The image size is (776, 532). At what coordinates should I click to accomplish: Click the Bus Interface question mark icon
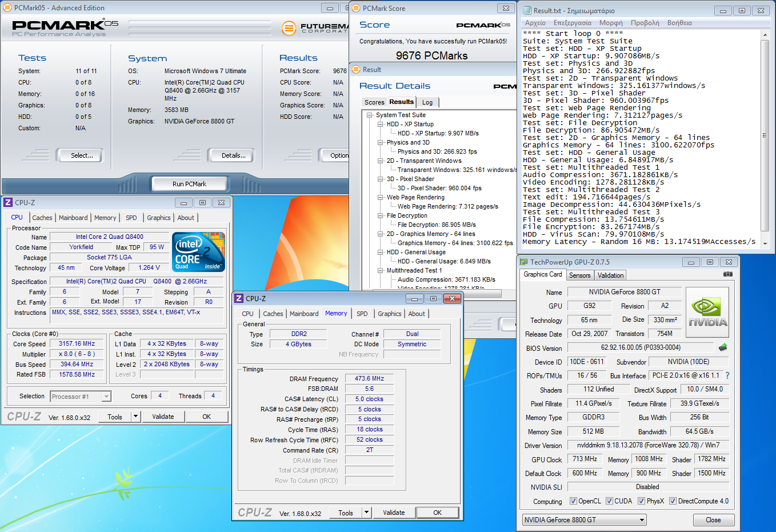[727, 375]
